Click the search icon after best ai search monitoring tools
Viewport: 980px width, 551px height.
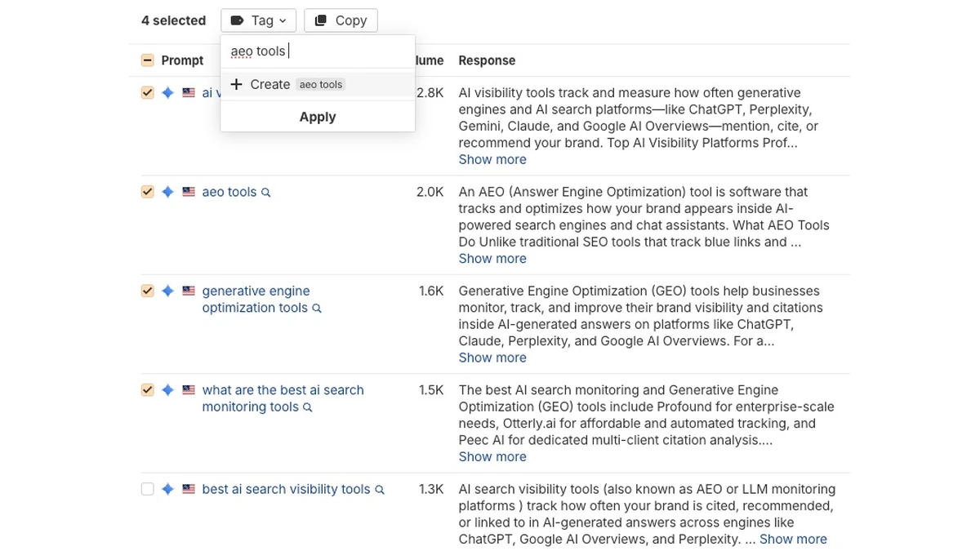click(x=308, y=407)
